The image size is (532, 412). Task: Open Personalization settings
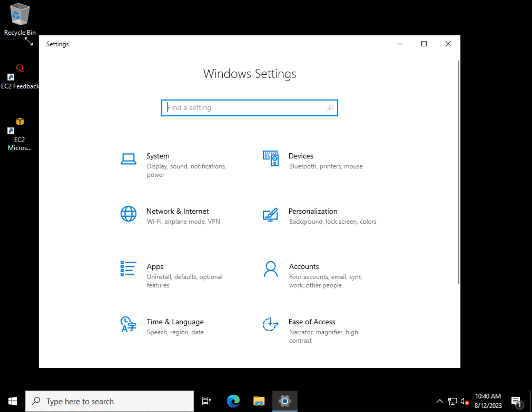pyautogui.click(x=313, y=211)
